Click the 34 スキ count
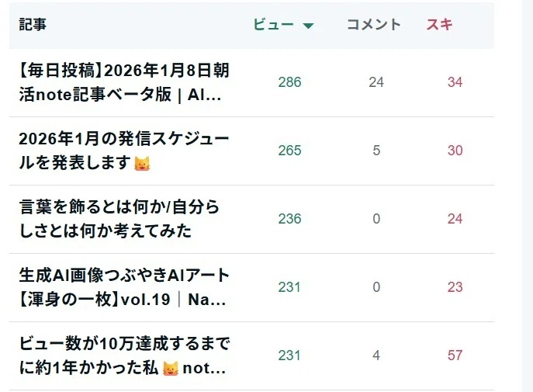The width and height of the screenshot is (533, 392). pyautogui.click(x=455, y=82)
